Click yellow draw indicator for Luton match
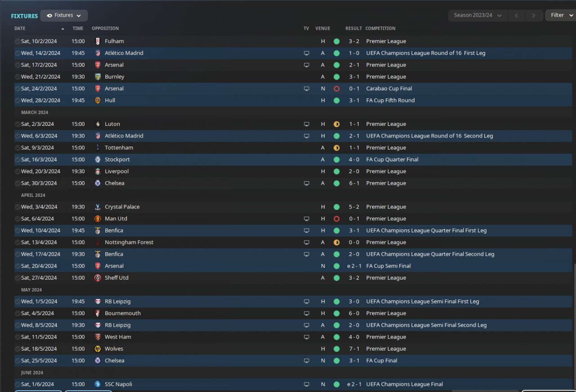 point(336,124)
